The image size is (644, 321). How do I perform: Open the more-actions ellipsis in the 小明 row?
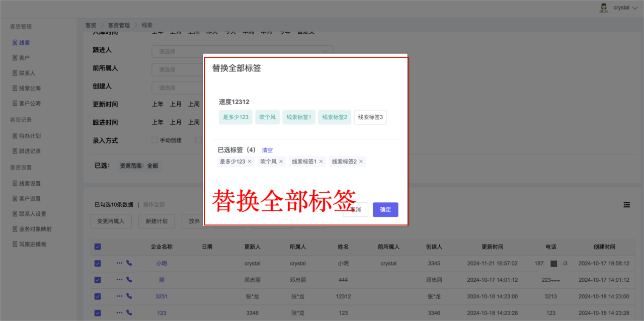[x=119, y=263]
